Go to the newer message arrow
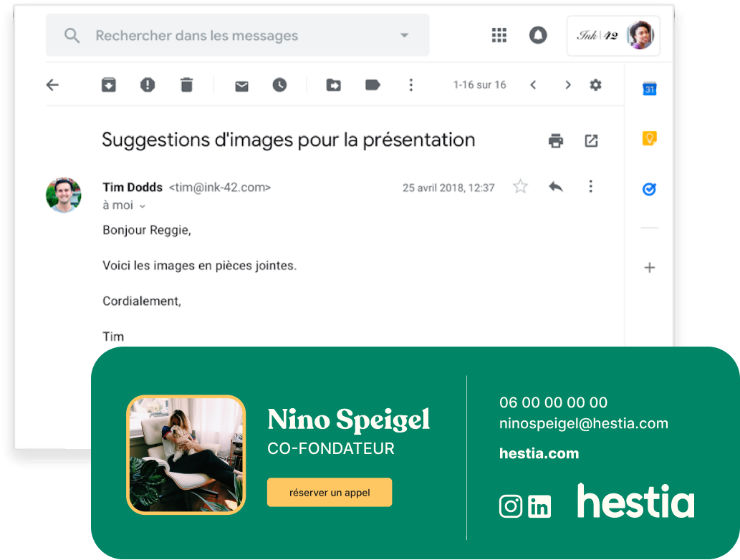Viewport: 740px width, 560px height. 533,85
